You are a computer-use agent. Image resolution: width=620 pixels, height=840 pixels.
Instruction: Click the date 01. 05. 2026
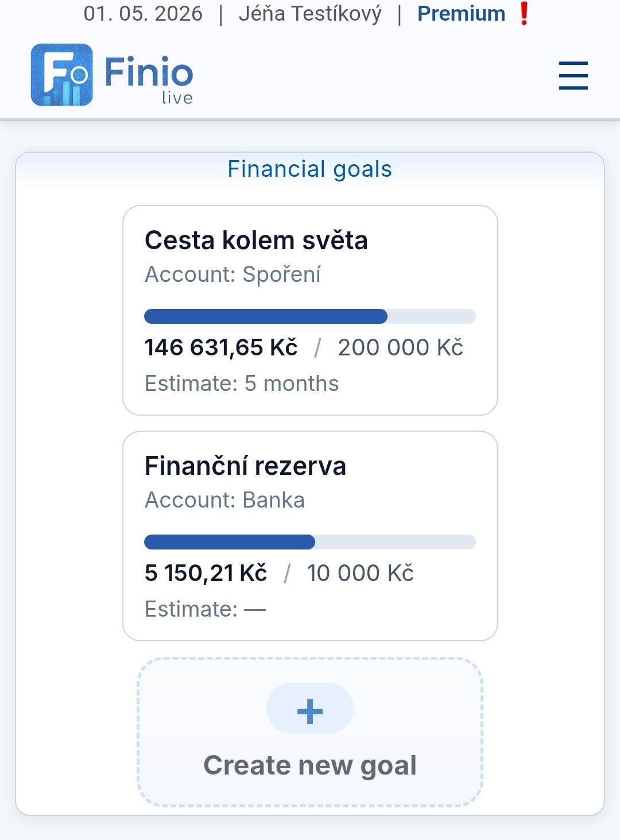[143, 13]
